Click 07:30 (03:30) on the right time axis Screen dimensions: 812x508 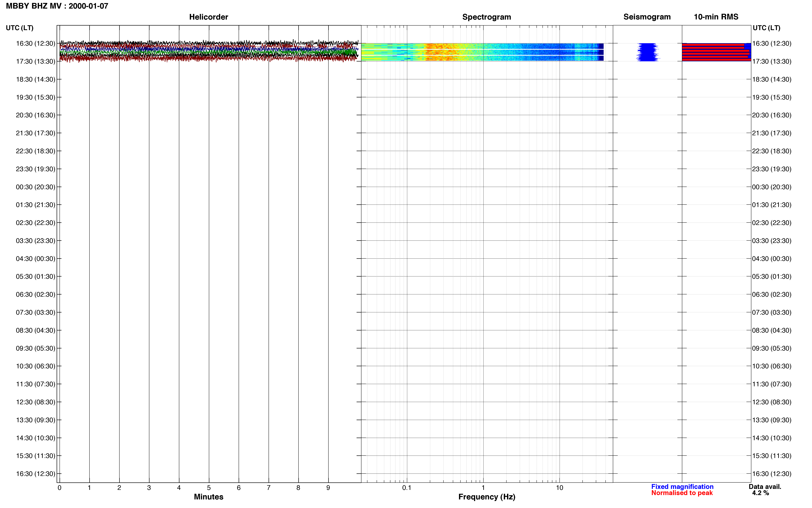click(772, 313)
